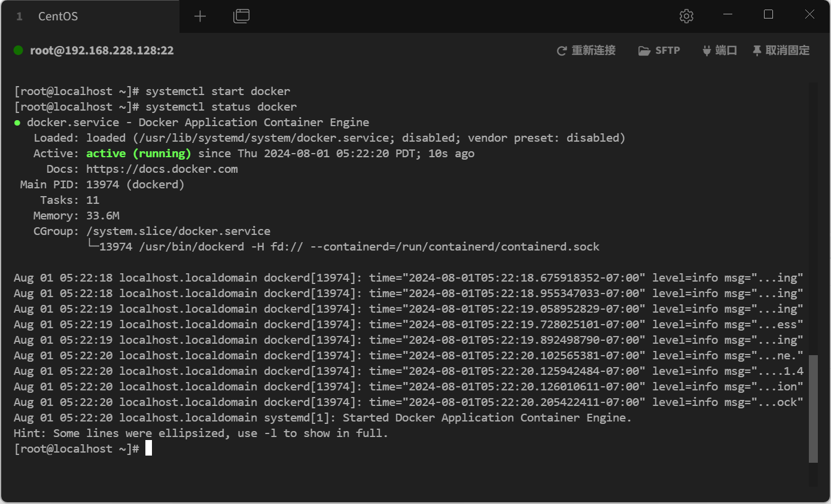This screenshot has width=831, height=504.
Task: Click the '/system.slice/docker.service' CGroup path
Action: click(x=178, y=231)
